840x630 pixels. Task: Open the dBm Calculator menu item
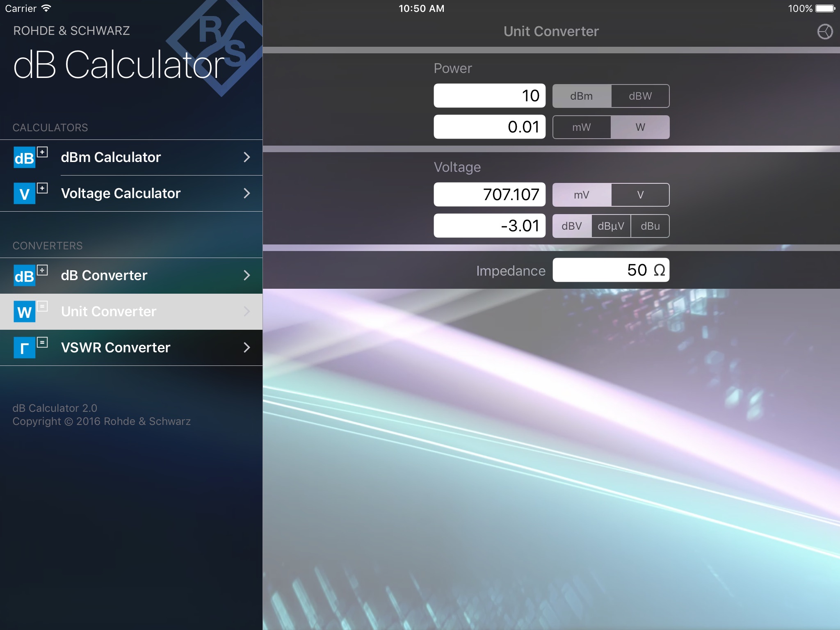coord(131,157)
